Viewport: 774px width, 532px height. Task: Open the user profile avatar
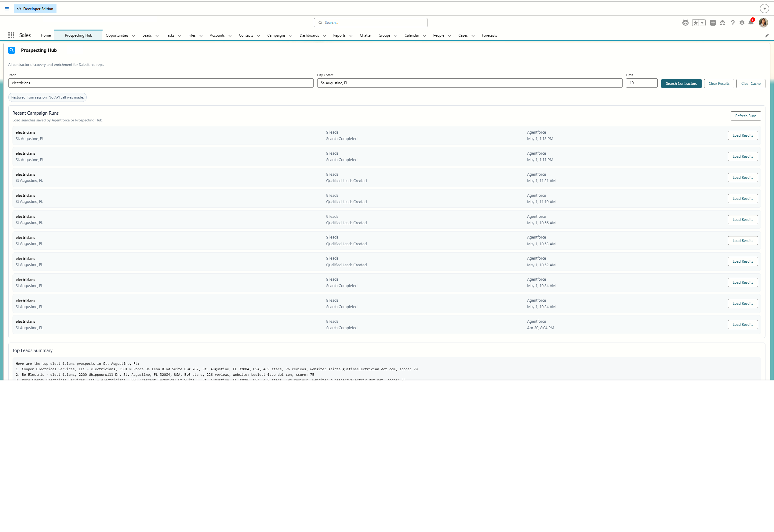tap(763, 22)
